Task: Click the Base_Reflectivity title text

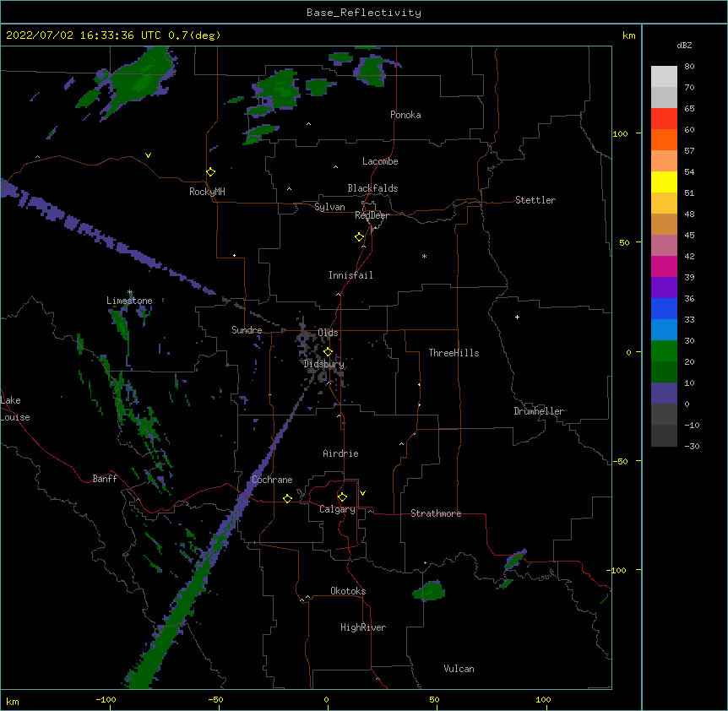Action: click(x=363, y=13)
